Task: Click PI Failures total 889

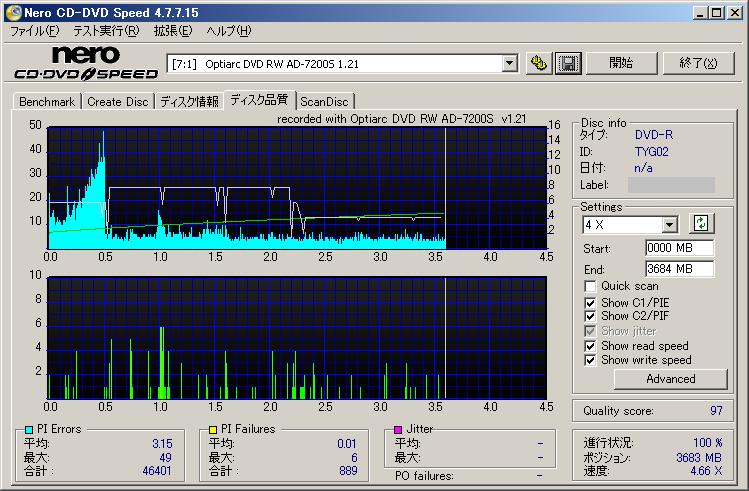Action: (x=348, y=471)
